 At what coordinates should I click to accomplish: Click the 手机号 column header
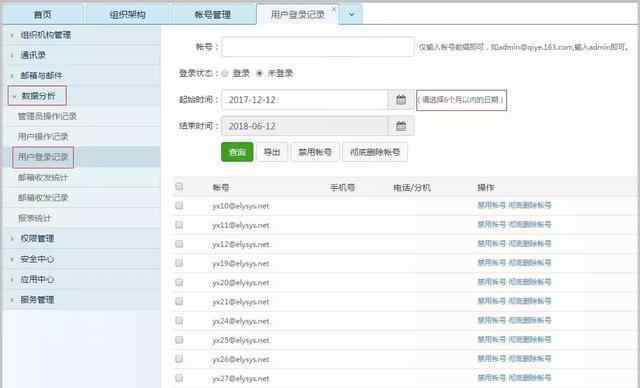[342, 188]
